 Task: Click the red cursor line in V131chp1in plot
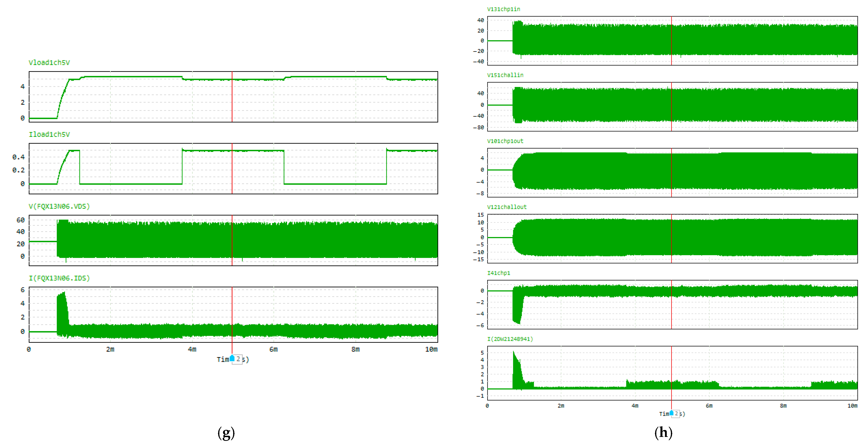point(671,41)
